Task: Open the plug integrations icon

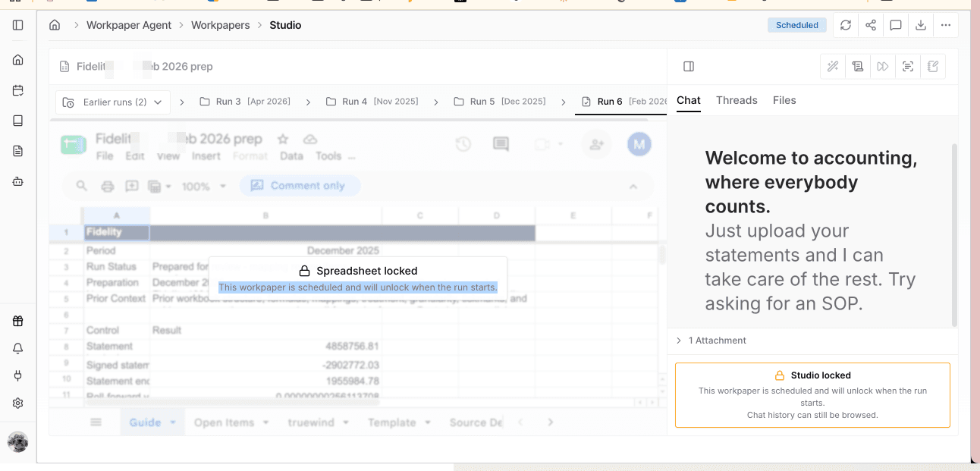Action: pyautogui.click(x=18, y=375)
